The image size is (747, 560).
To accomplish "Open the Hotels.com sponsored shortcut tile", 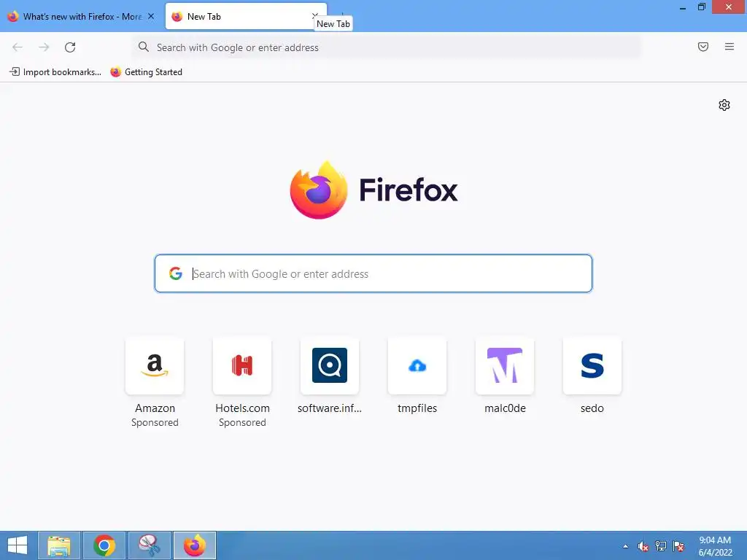I will [242, 366].
